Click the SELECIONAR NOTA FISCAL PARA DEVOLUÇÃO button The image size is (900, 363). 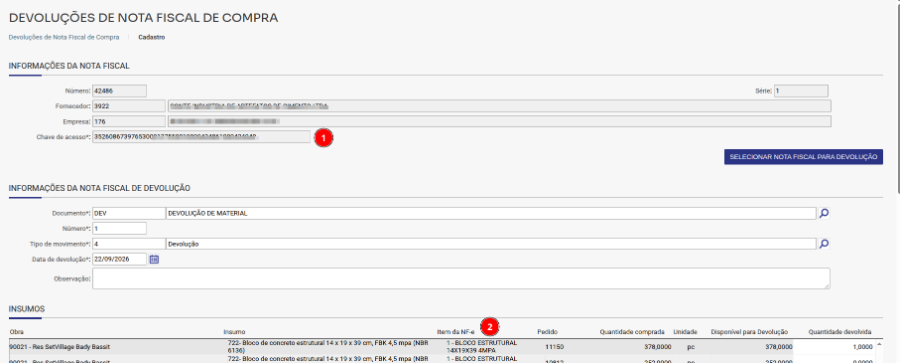click(803, 157)
